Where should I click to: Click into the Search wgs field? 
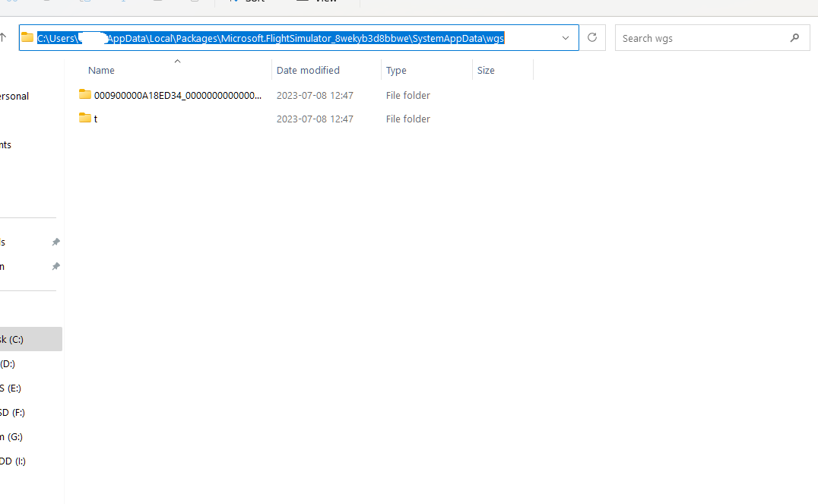pyautogui.click(x=699, y=38)
